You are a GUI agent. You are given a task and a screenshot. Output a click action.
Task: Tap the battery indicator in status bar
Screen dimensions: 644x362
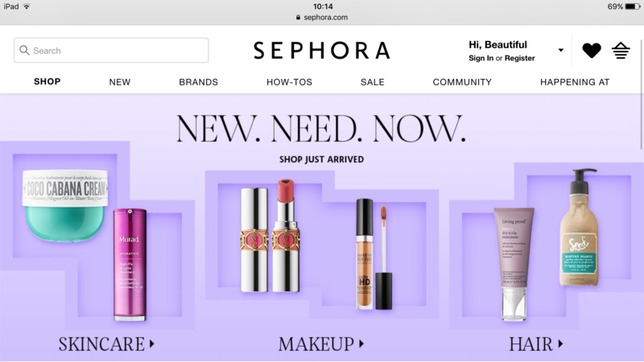[x=633, y=6]
